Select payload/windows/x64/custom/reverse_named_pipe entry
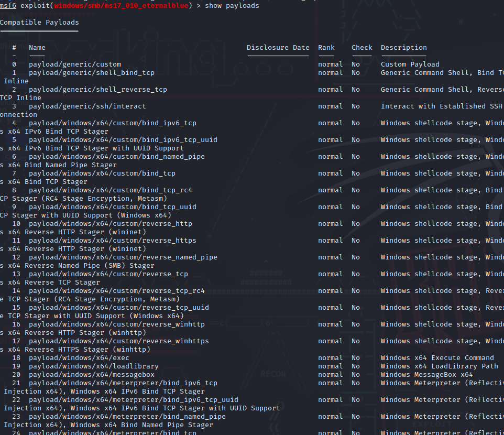This screenshot has height=435, width=504. click(x=123, y=257)
